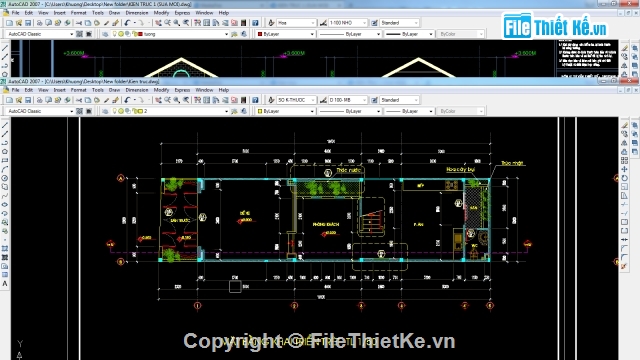Viewport: 640px width, 360px height.
Task: Click Text Style icon in Kien truc window
Action: [271, 100]
